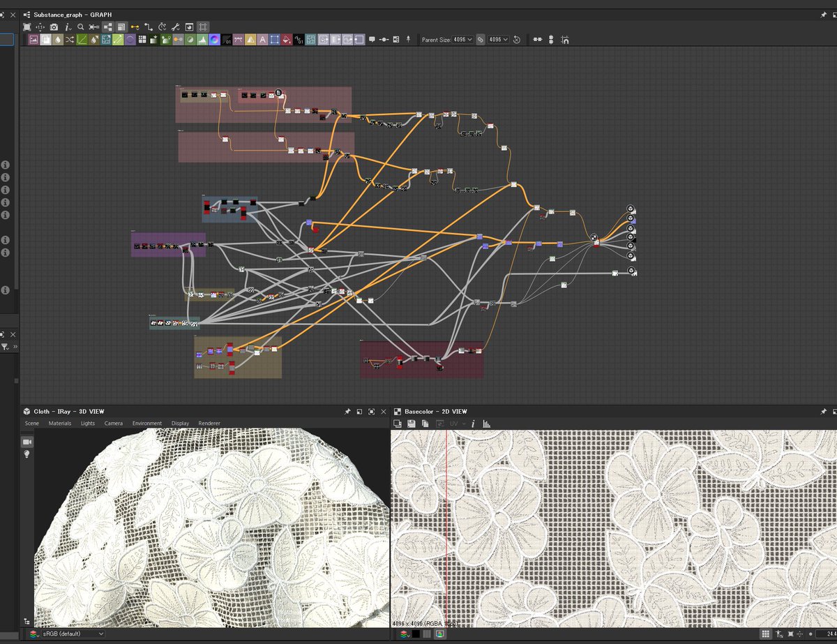Open the sRGB (default) color space dropdown
This screenshot has width=837, height=644.
click(73, 634)
